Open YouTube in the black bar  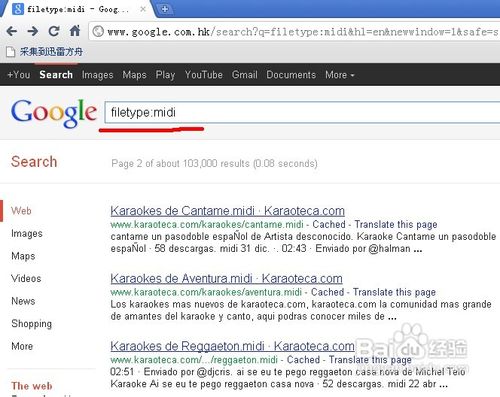tap(204, 75)
